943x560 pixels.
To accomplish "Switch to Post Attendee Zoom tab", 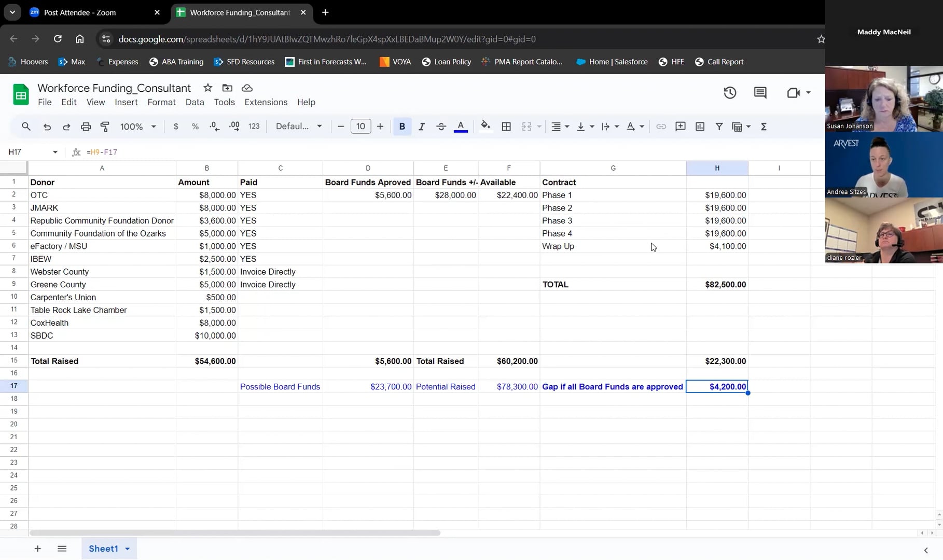I will point(80,12).
